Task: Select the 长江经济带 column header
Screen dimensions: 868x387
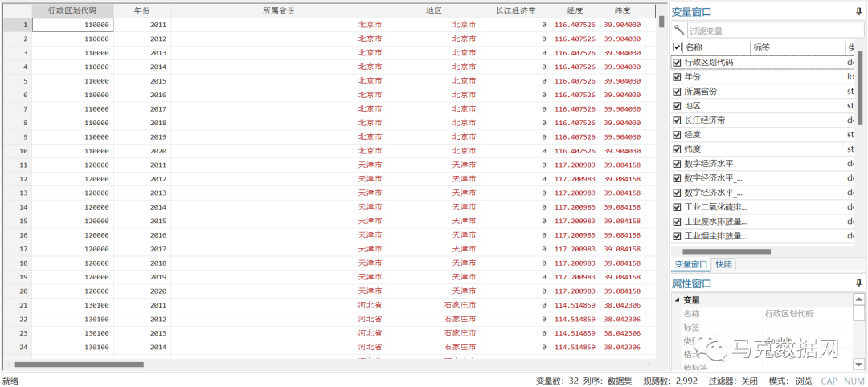Action: point(516,11)
